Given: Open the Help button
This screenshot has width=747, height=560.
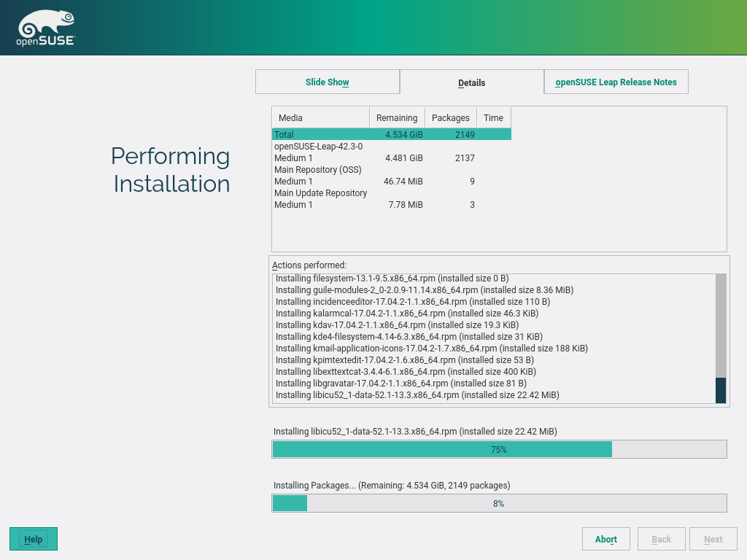Looking at the screenshot, I should 34,539.
